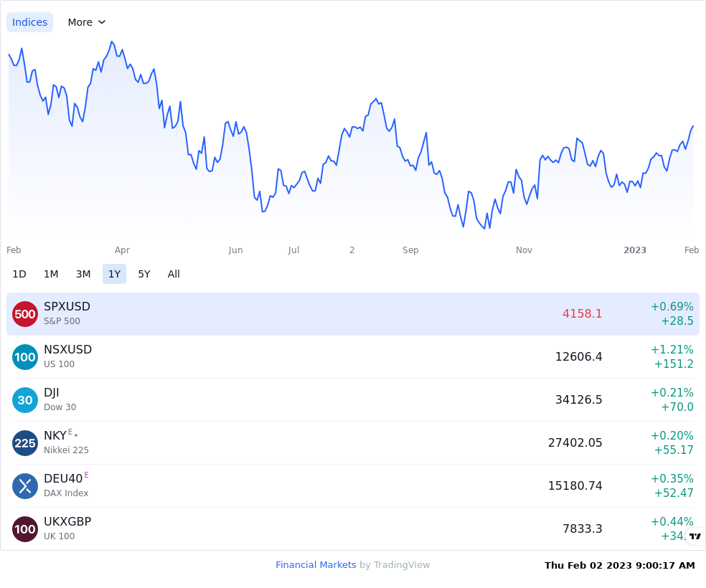Switch chart range to 5Y
Image resolution: width=706 pixels, height=588 pixels.
(144, 274)
